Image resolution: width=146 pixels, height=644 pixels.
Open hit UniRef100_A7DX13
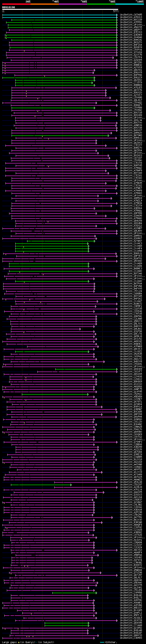point(131,17)
